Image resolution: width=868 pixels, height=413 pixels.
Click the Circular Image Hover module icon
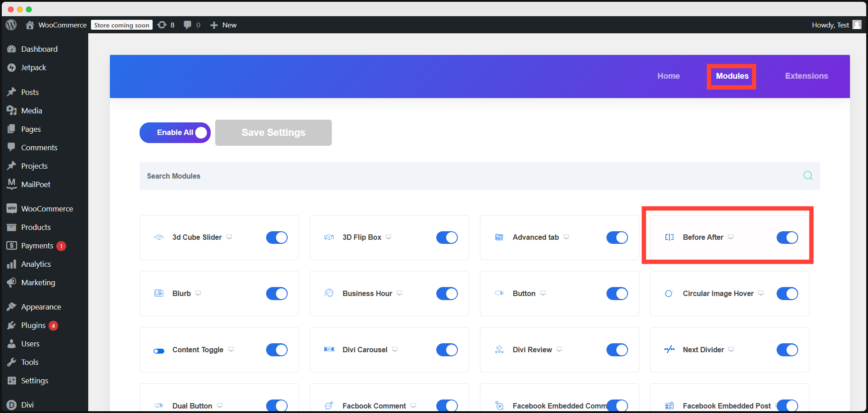click(x=669, y=293)
